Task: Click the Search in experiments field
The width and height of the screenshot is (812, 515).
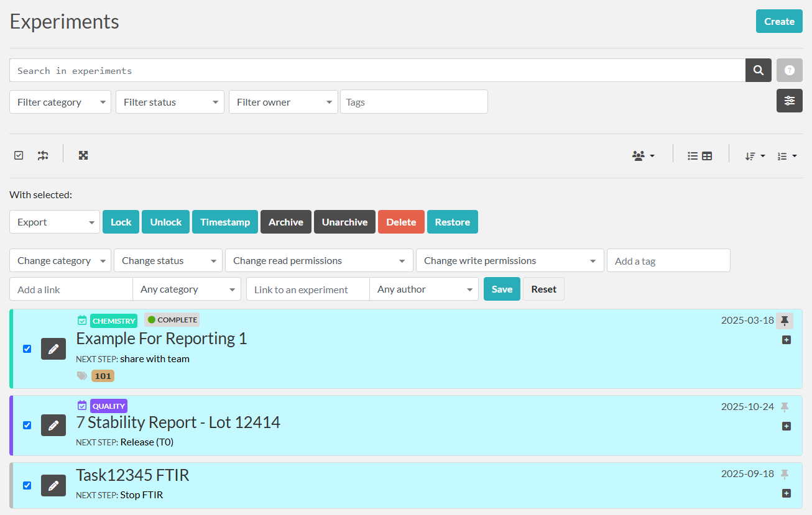Action: [377, 70]
